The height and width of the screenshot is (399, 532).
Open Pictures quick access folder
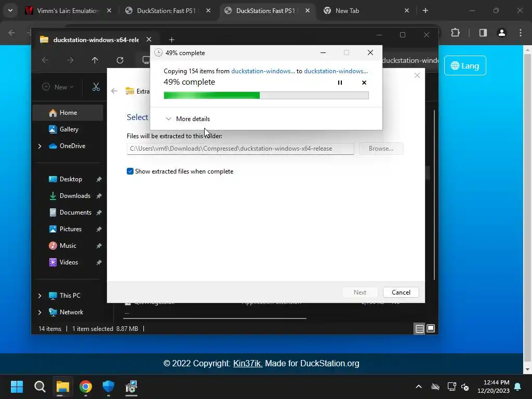(70, 229)
